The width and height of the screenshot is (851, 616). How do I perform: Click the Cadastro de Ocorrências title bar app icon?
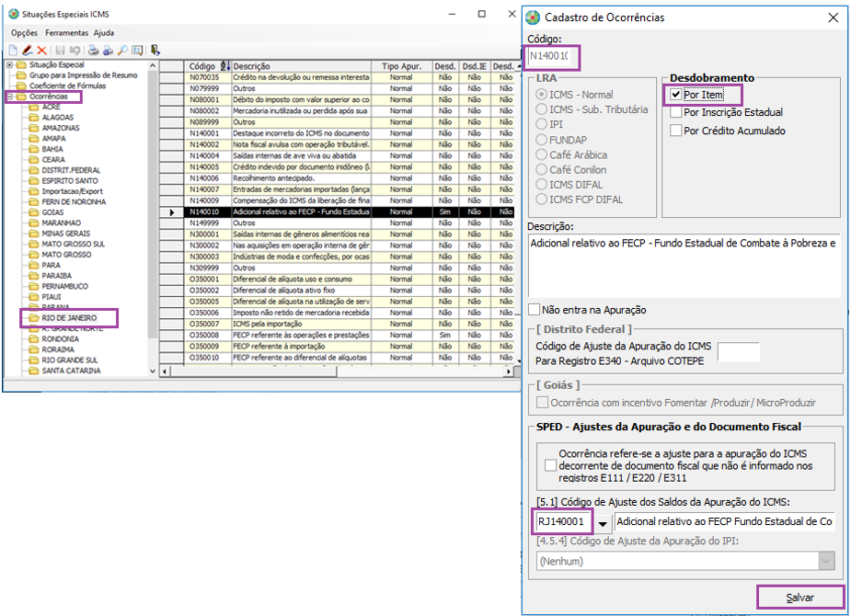tap(533, 17)
